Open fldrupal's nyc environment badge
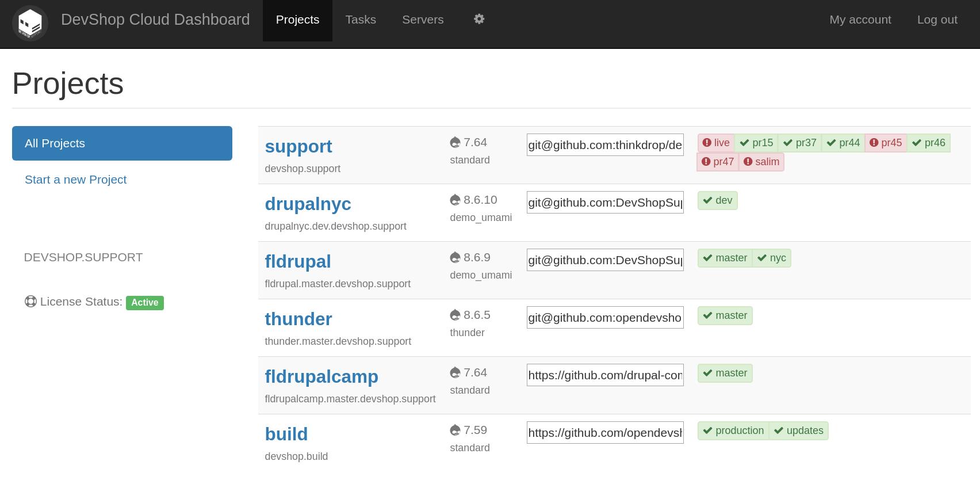 click(772, 258)
